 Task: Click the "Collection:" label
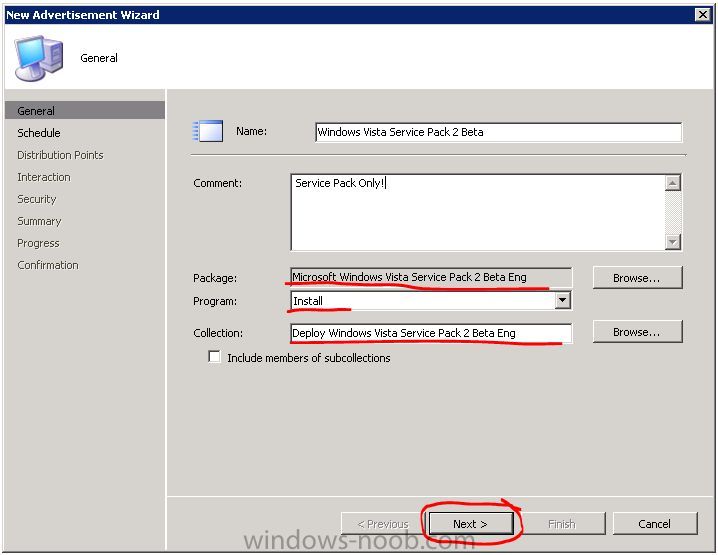218,333
